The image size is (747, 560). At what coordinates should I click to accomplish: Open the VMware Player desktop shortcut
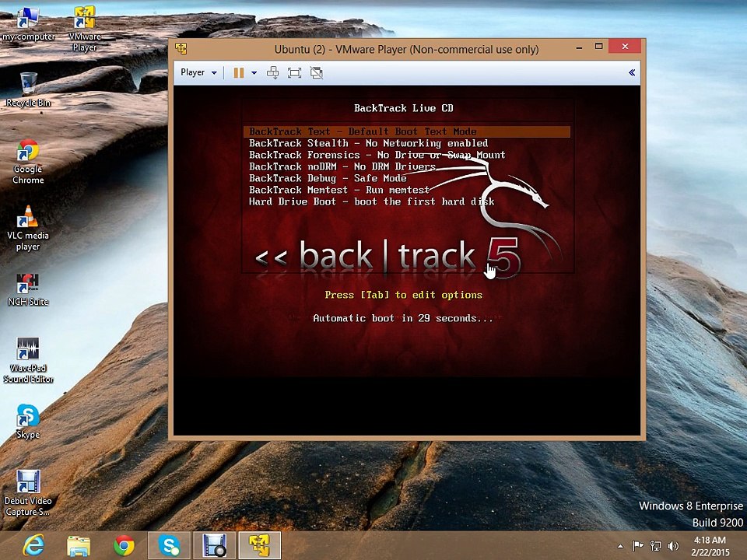tap(85, 29)
